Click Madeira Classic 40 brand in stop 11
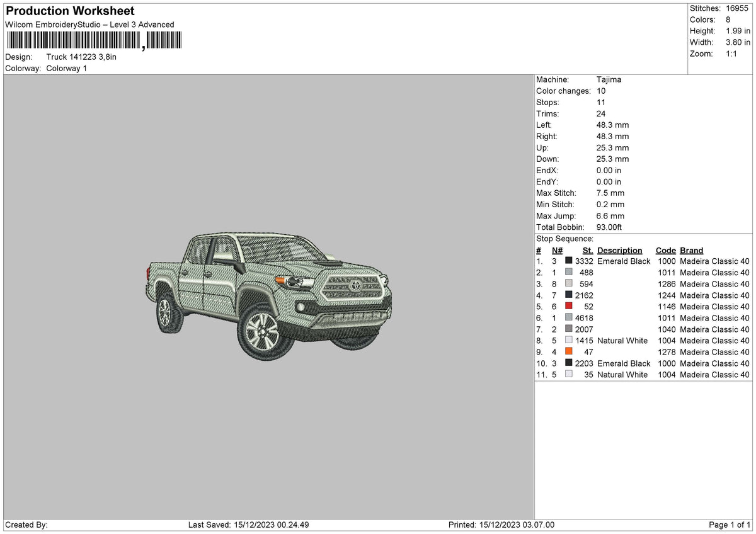This screenshot has height=534, width=756. click(x=714, y=374)
